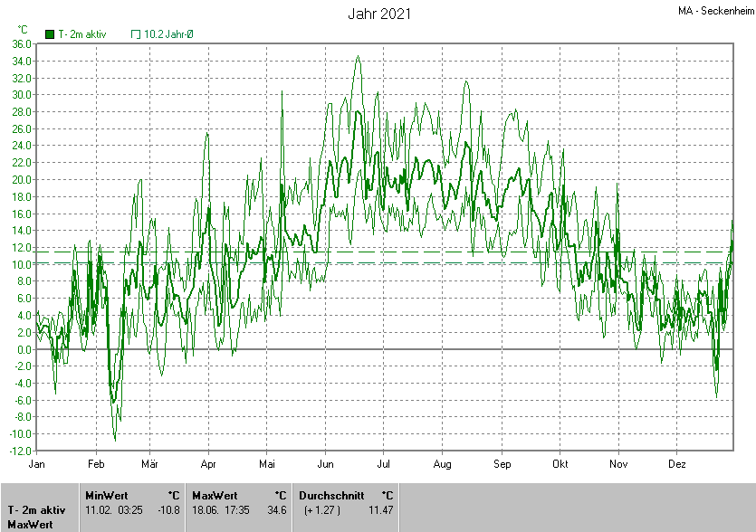
Task: Click the MinWert column header
Action: 107,495
